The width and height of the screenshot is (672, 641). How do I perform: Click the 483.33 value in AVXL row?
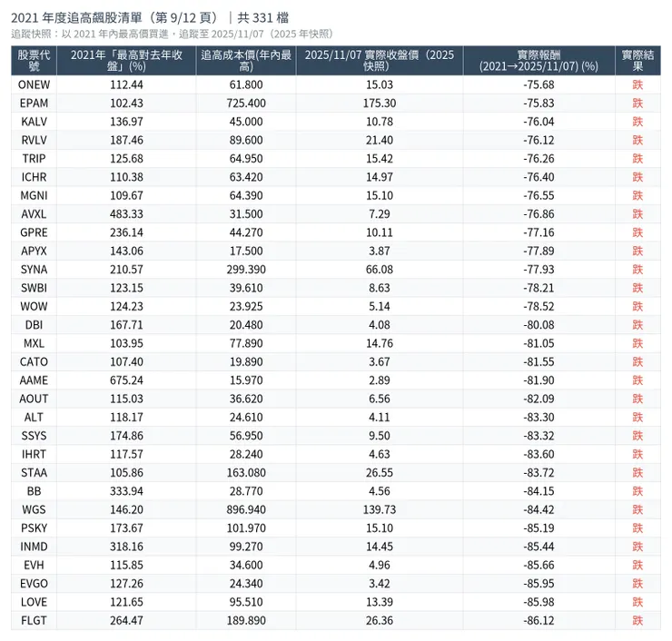coord(126,213)
